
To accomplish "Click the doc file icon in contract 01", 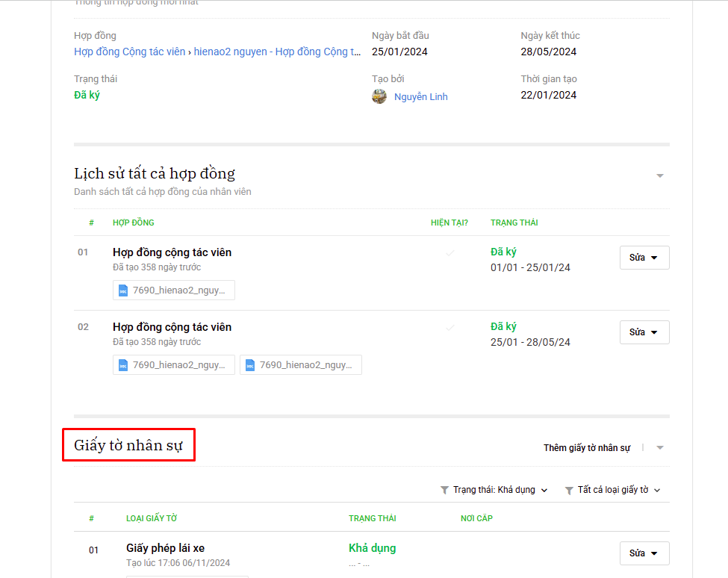I will (123, 290).
